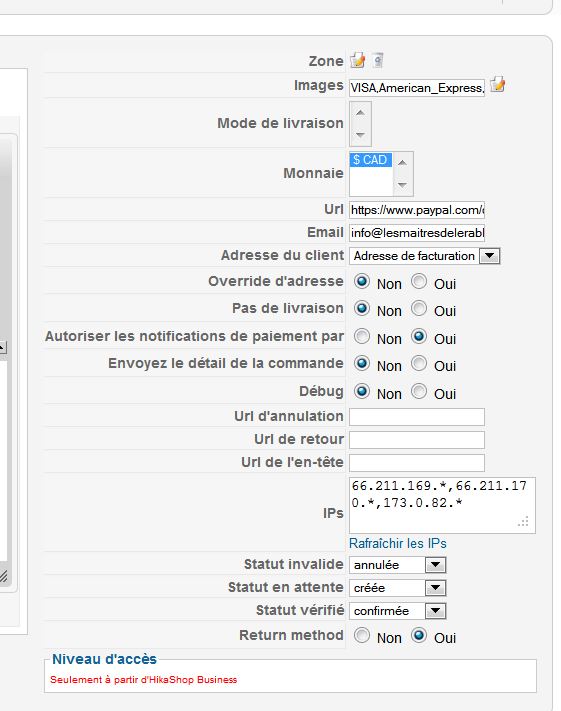Click Monnaie list scroll up arrow

pyautogui.click(x=402, y=163)
